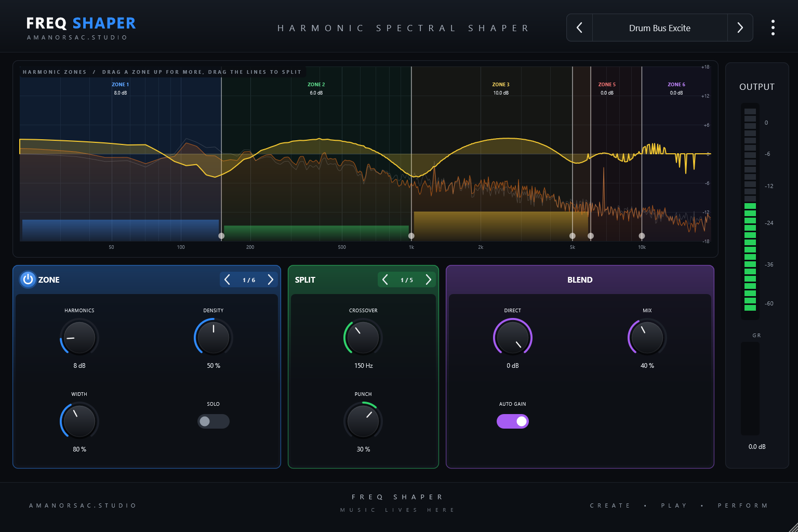Click the 40 % mix value
This screenshot has width=798, height=532.
647,366
